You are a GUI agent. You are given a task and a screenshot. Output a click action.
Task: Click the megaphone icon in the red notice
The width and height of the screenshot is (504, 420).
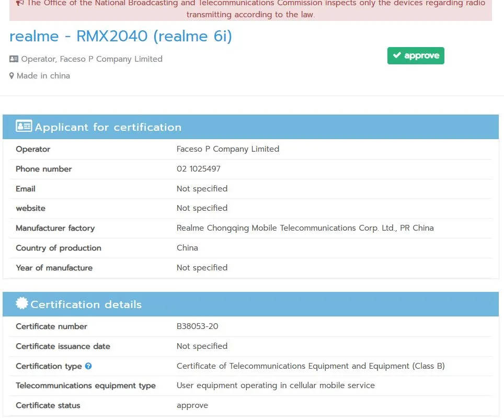(x=20, y=3)
